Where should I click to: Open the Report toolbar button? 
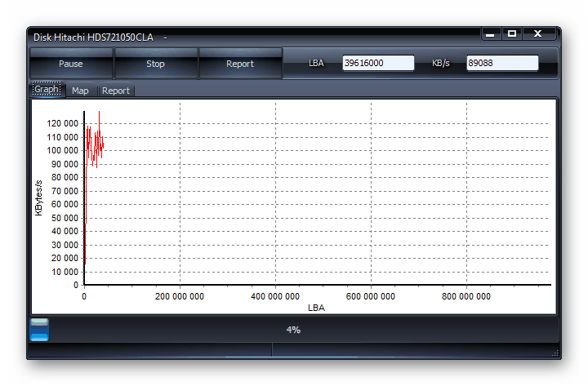(x=240, y=64)
